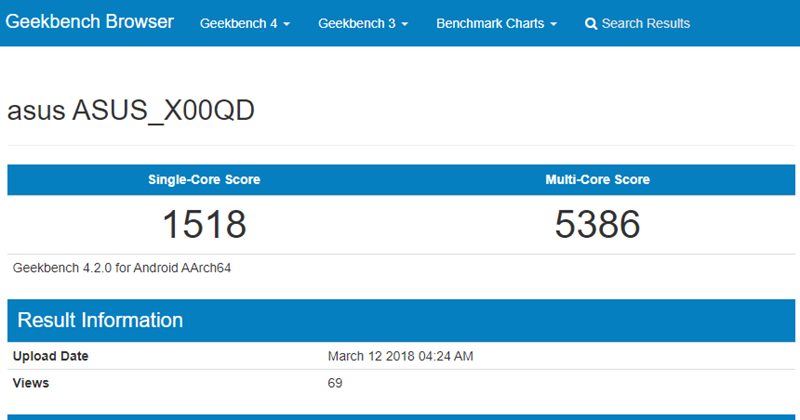This screenshot has height=420, width=800.
Task: Expand the Benchmark Charts dropdown
Action: point(497,23)
